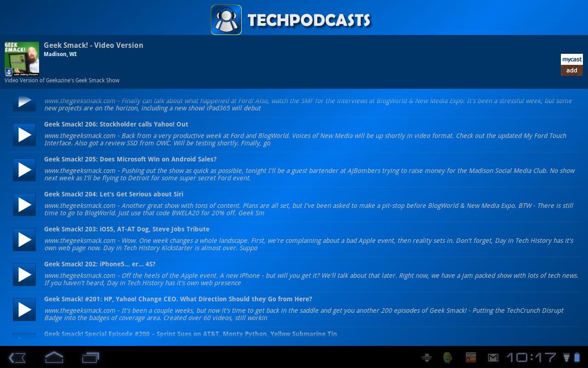
Task: Play episode 203 iOS5, AT-AT Dog, Steve Jobs Tribute
Action: (24, 240)
